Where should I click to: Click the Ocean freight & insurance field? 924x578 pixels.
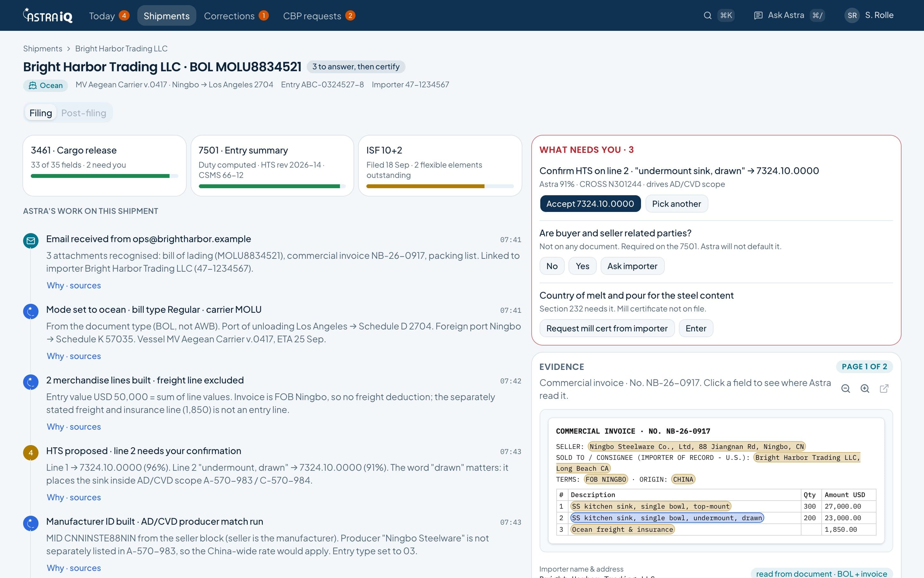pos(622,530)
